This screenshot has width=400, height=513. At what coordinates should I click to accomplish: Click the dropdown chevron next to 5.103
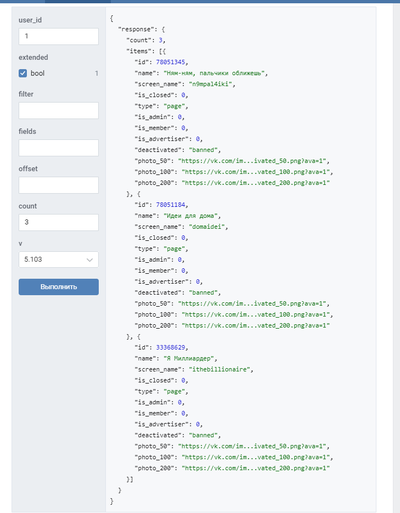click(89, 260)
